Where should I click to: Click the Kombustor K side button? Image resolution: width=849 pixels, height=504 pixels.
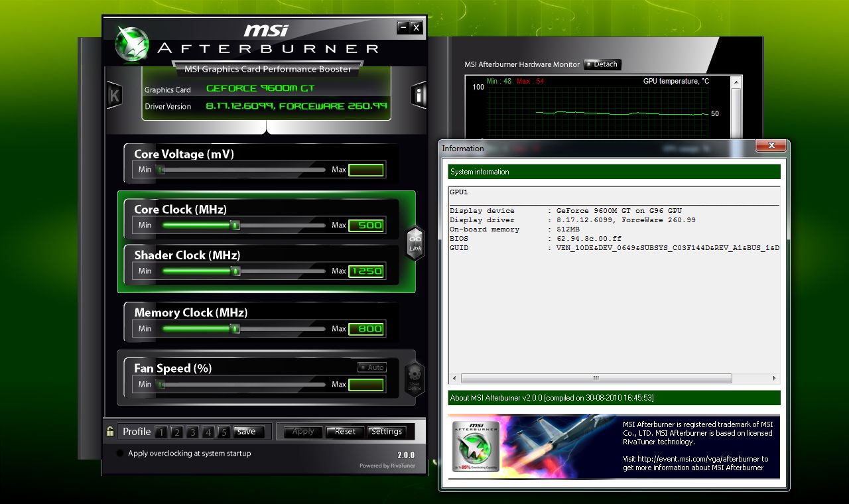114,95
